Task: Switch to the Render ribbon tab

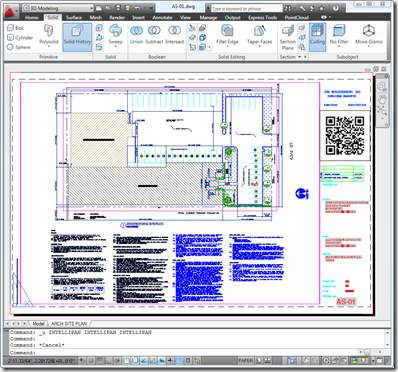Action: tap(117, 17)
